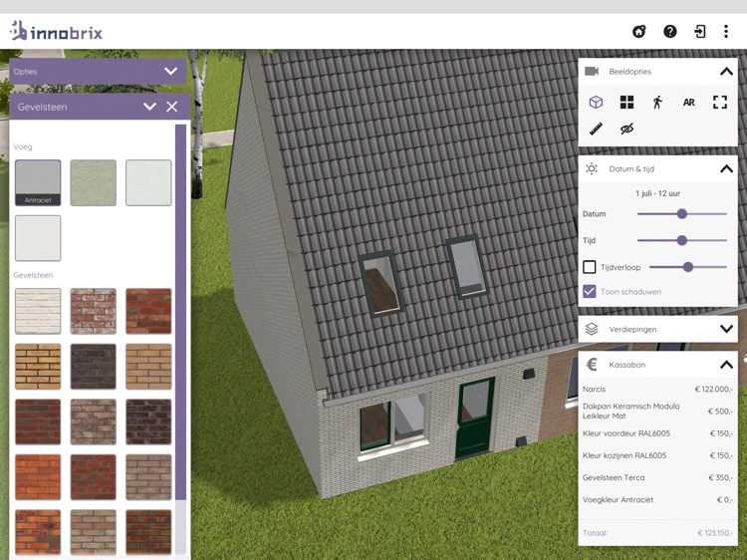Switch to the four-tile grid view
Screen dimensions: 747x560
click(x=626, y=102)
